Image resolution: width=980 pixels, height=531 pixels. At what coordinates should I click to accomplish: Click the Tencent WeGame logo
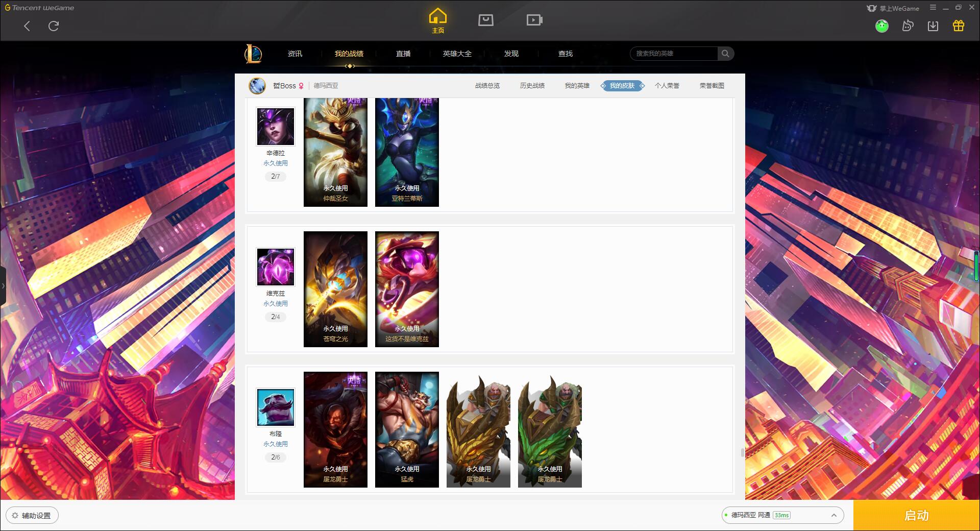click(39, 8)
